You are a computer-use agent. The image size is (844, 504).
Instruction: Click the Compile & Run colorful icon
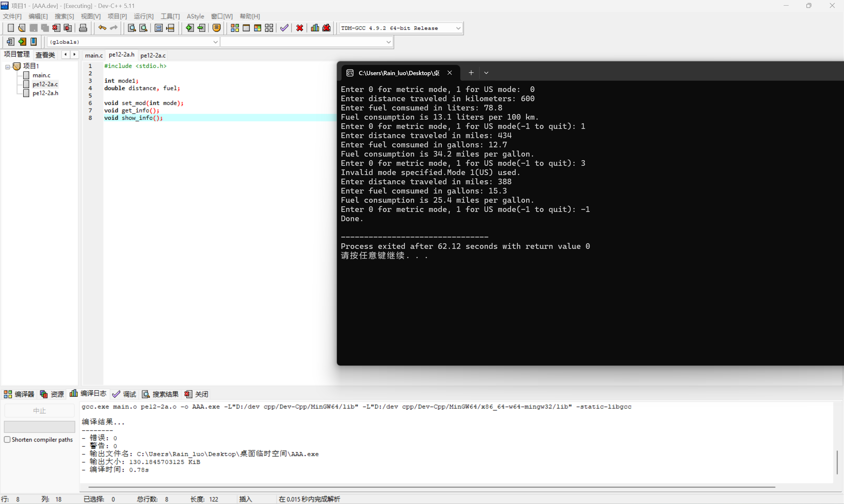coord(257,28)
